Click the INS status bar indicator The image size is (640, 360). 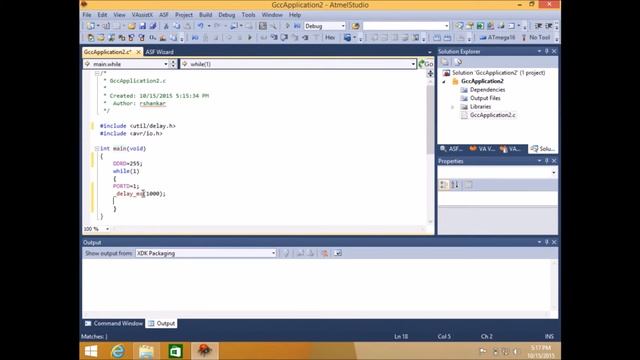coord(549,336)
